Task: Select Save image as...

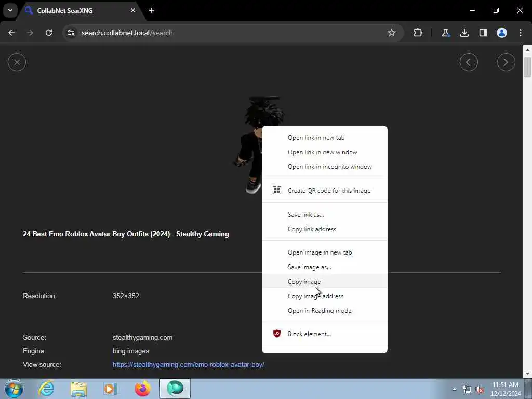Action: [x=325, y=267]
